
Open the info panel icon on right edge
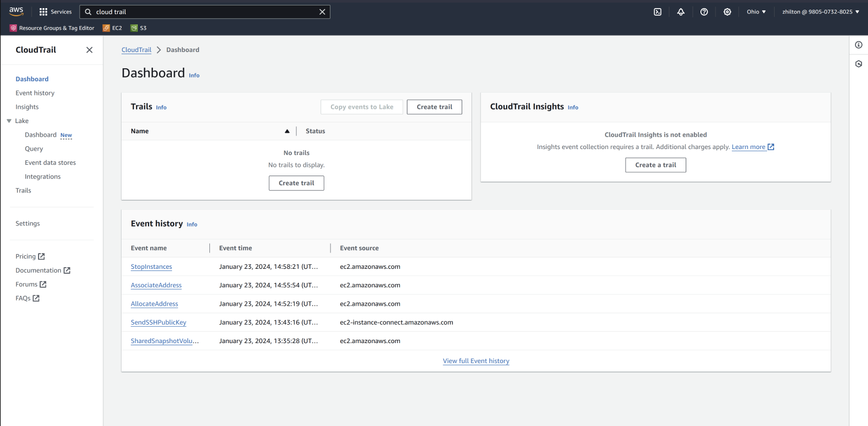pyautogui.click(x=859, y=45)
